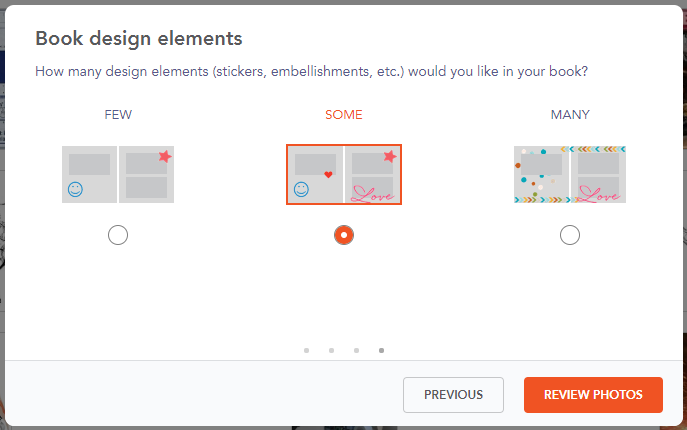Click the Love script in SOME preview
The width and height of the screenshot is (687, 430).
click(x=374, y=190)
